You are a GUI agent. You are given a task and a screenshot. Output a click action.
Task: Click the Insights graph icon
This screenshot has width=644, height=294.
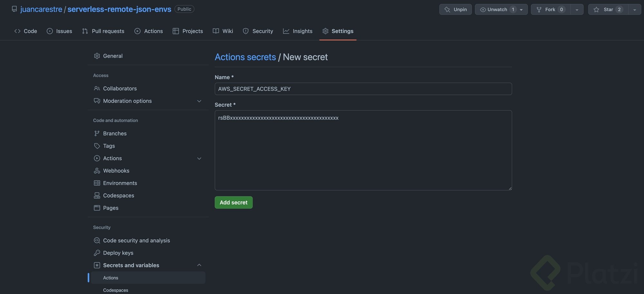[286, 31]
